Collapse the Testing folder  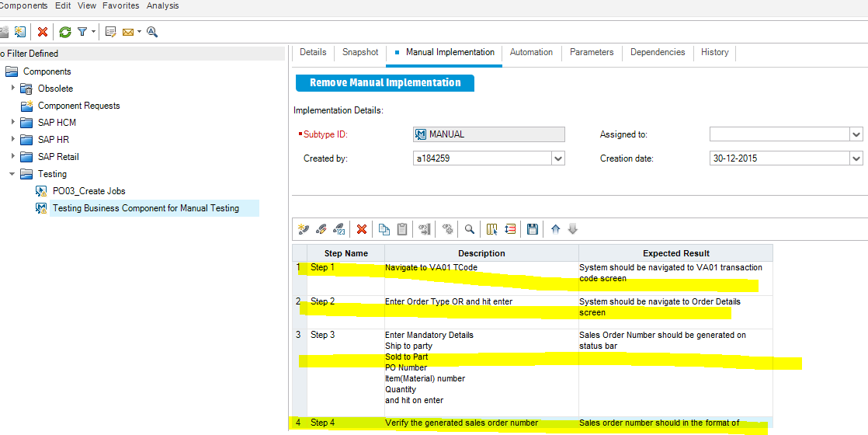(12, 173)
